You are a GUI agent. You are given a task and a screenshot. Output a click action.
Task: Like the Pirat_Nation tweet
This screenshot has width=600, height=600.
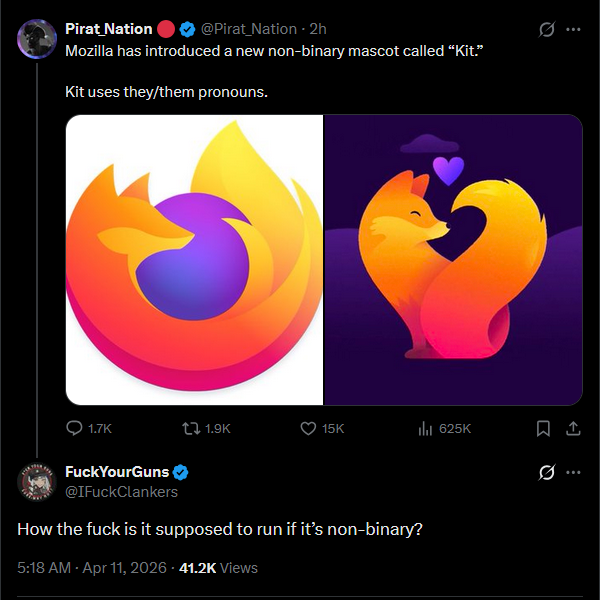coord(309,428)
